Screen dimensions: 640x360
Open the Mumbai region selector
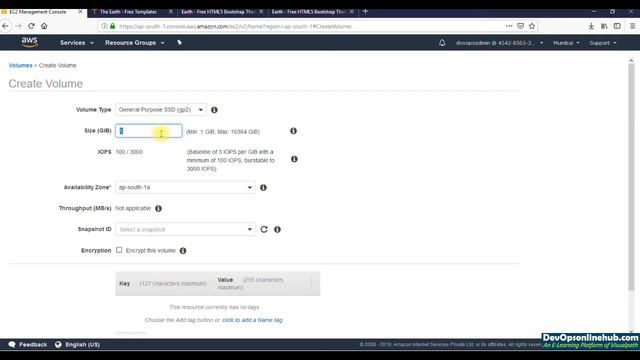[x=566, y=43]
